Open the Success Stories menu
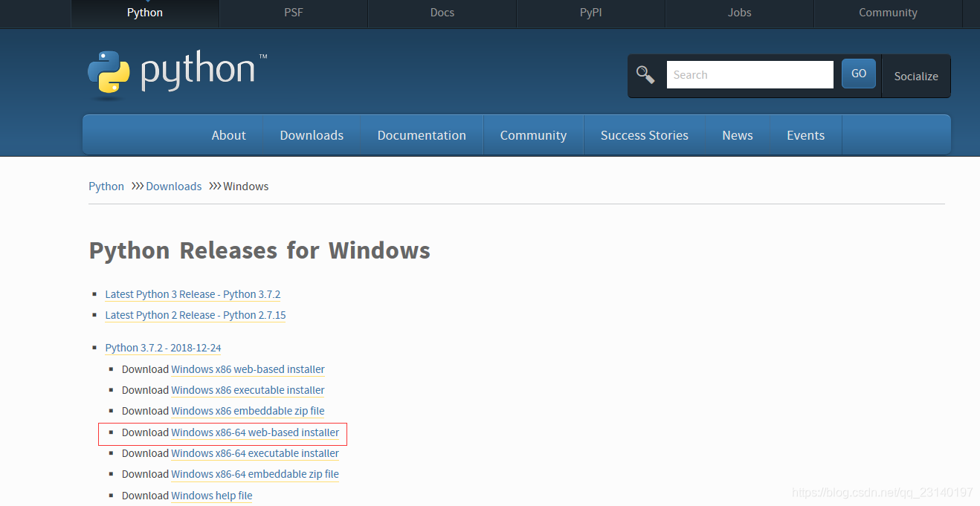Viewport: 980px width, 506px height. (645, 135)
